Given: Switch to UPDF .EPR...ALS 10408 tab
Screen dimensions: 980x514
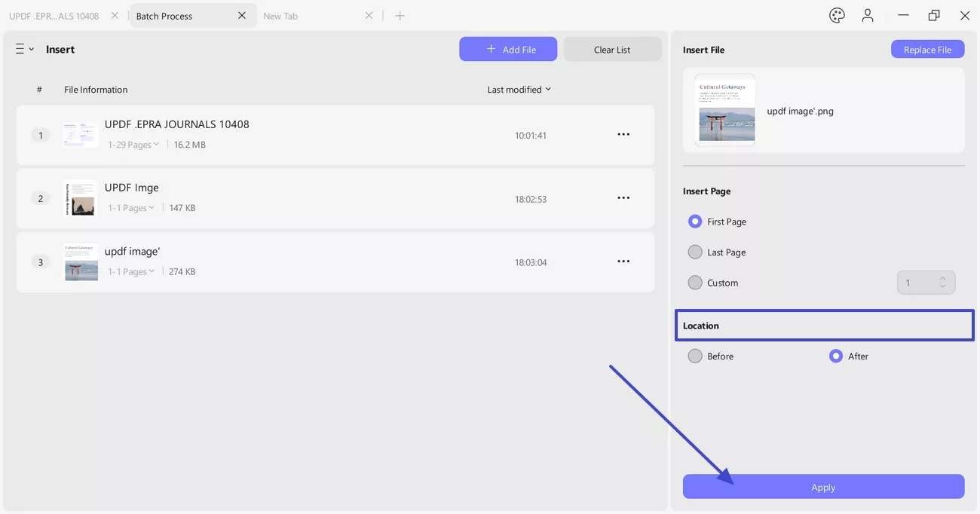Looking at the screenshot, I should click(x=54, y=16).
